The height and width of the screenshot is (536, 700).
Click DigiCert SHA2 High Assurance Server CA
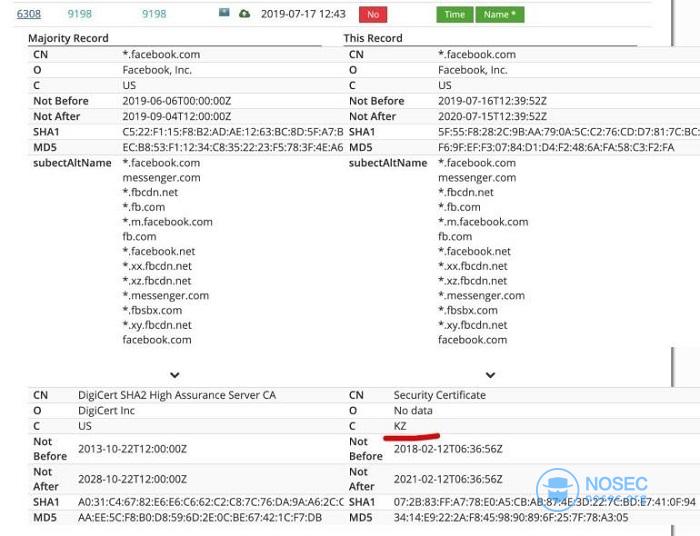coord(177,395)
